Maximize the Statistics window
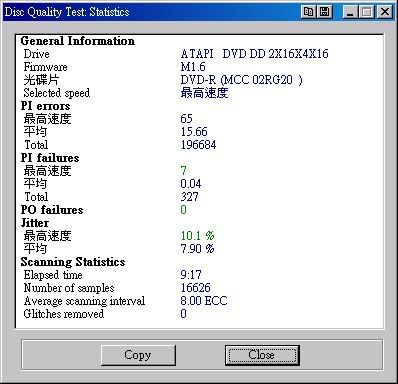Screen dimensions: 398x384 [x=367, y=12]
